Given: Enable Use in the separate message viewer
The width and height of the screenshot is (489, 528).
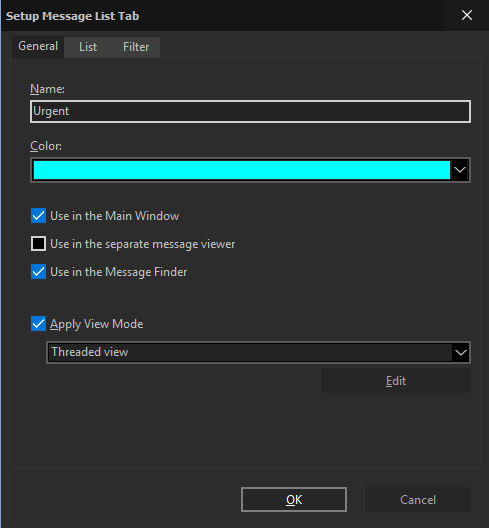Looking at the screenshot, I should 38,243.
